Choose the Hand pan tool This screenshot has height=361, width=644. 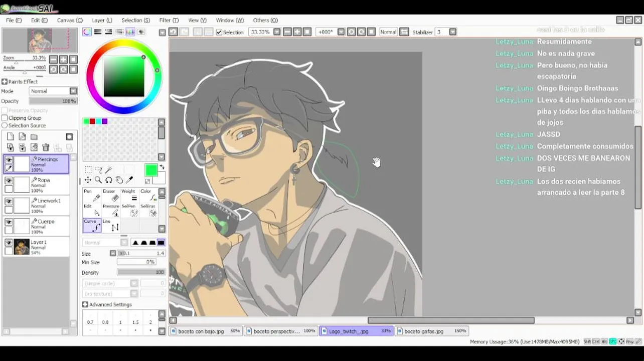tap(119, 180)
